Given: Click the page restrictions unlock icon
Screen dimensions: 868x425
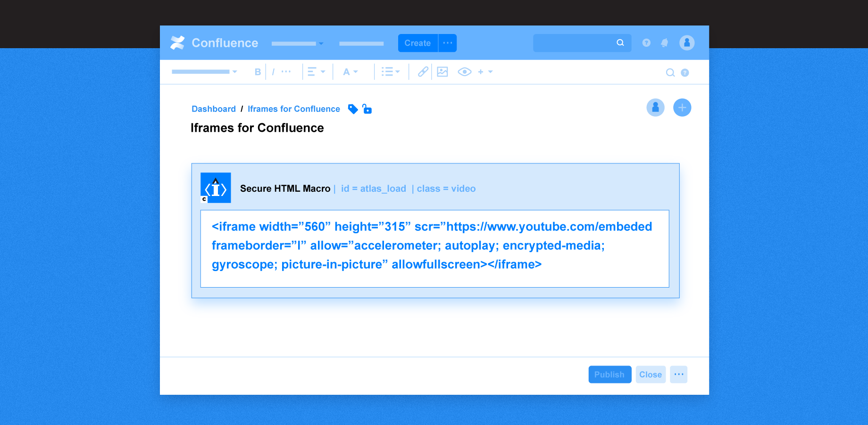Looking at the screenshot, I should 367,109.
